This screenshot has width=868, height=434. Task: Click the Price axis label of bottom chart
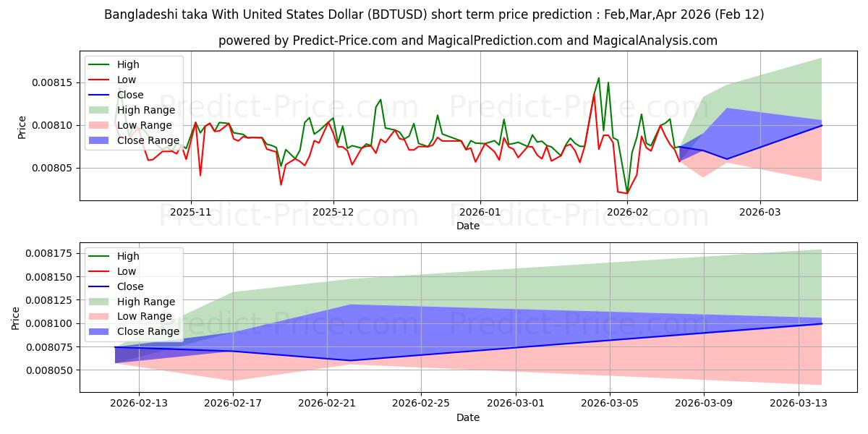coord(16,318)
